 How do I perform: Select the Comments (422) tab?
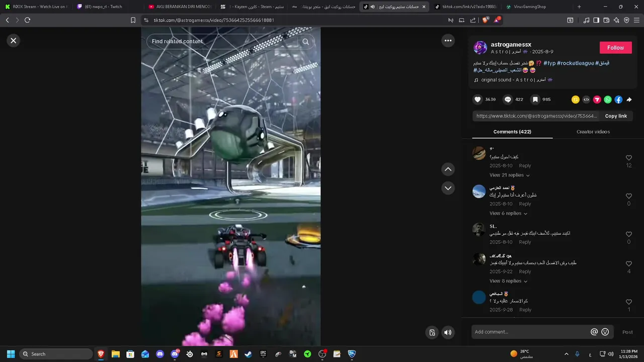[512, 132]
